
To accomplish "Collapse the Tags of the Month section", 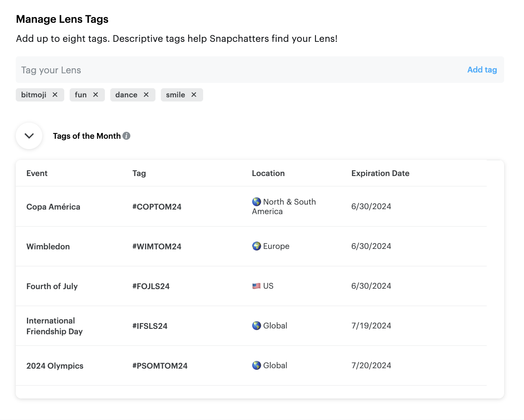I will pyautogui.click(x=29, y=136).
